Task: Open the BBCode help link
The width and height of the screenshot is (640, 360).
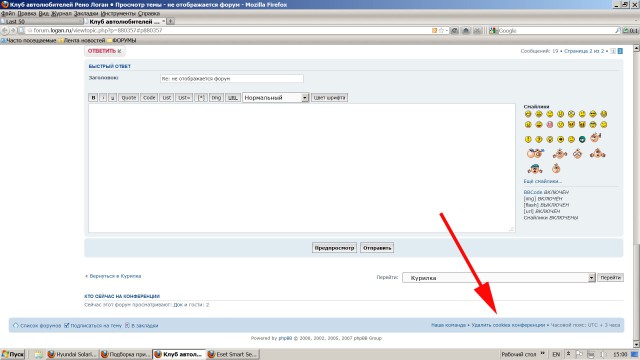Action: coord(533,192)
